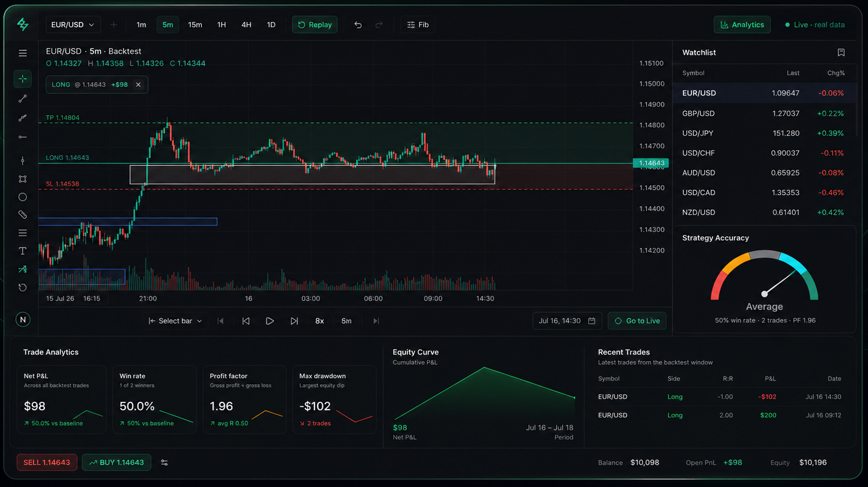Select the ruler measure tool
Image resolution: width=868 pixels, height=487 pixels.
(x=22, y=215)
